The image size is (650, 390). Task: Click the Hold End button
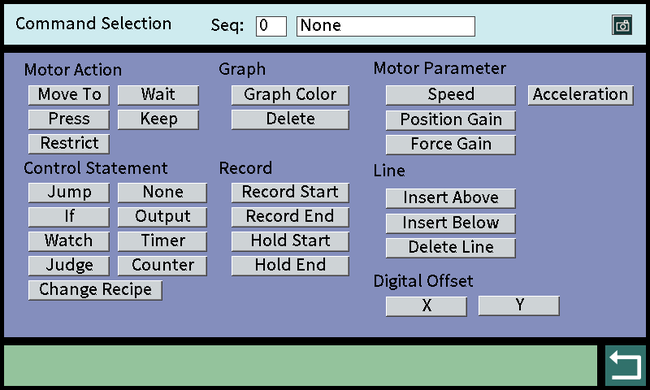pos(290,266)
